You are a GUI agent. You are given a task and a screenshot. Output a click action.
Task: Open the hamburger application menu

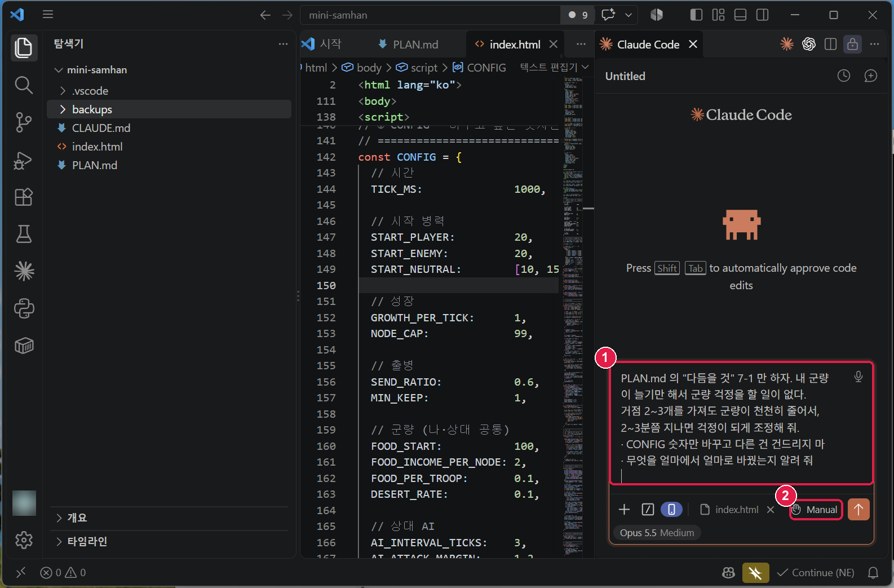click(48, 15)
